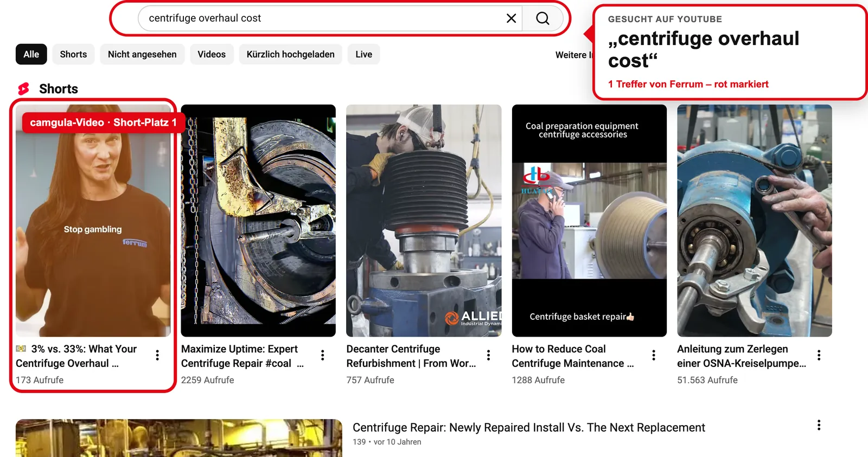Filter by 'Nicht angesehen'
The image size is (868, 457).
click(x=142, y=54)
